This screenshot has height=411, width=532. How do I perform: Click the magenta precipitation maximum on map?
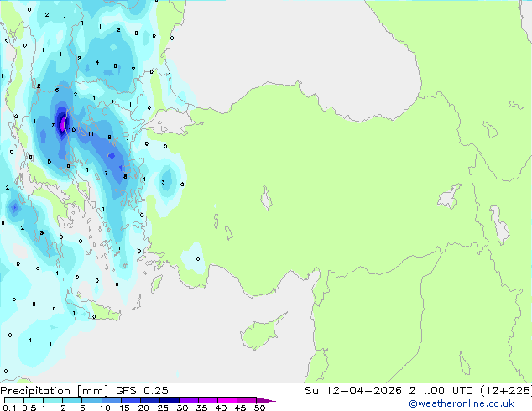tap(62, 125)
